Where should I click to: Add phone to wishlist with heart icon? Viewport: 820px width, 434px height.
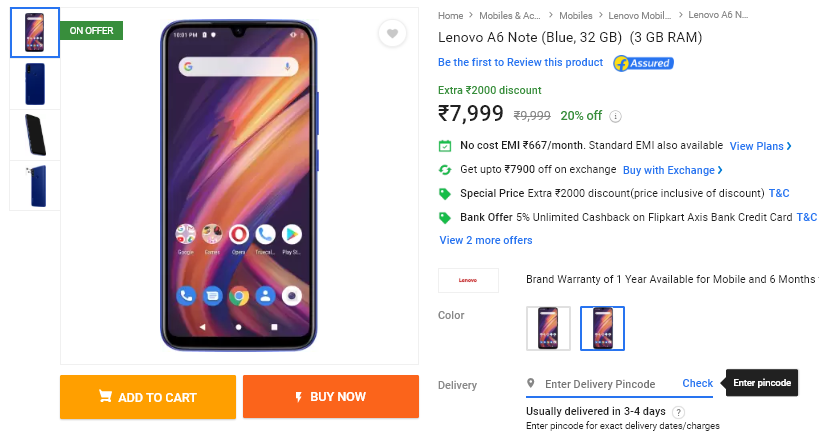coord(392,34)
